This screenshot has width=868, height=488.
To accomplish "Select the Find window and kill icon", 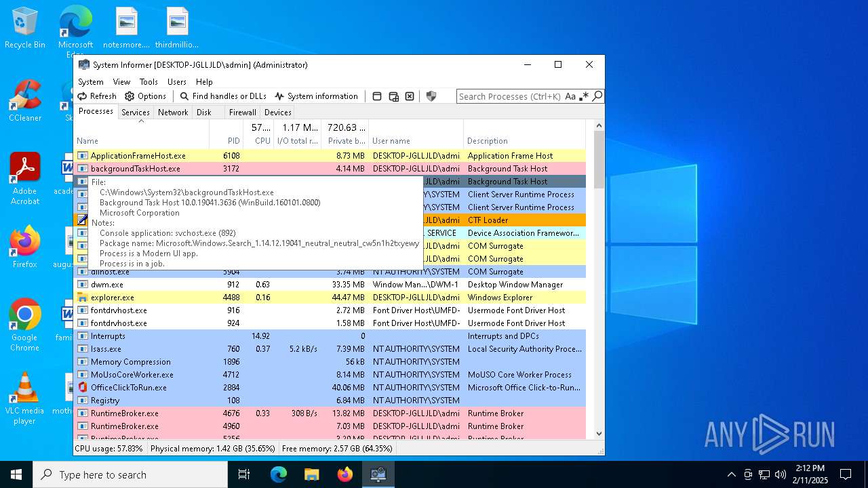I will (x=410, y=96).
